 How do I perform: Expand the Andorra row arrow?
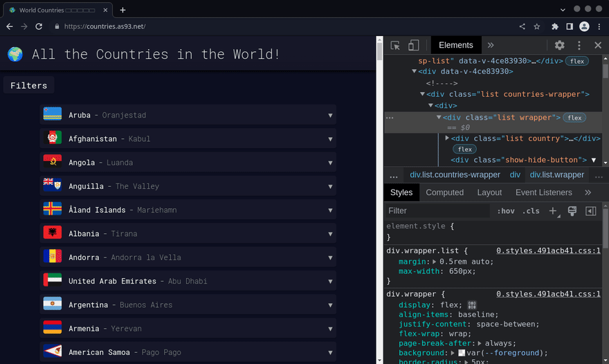point(330,257)
